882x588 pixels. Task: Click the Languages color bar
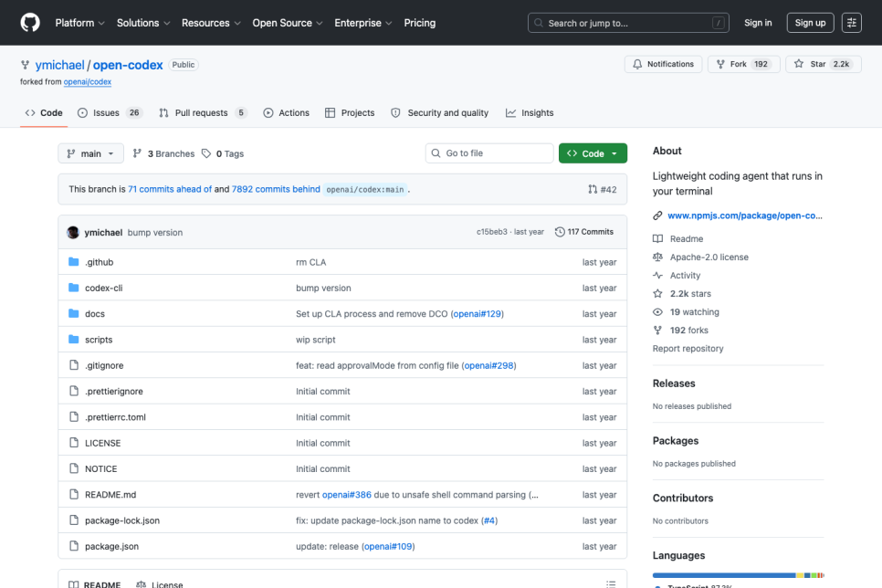(x=738, y=575)
